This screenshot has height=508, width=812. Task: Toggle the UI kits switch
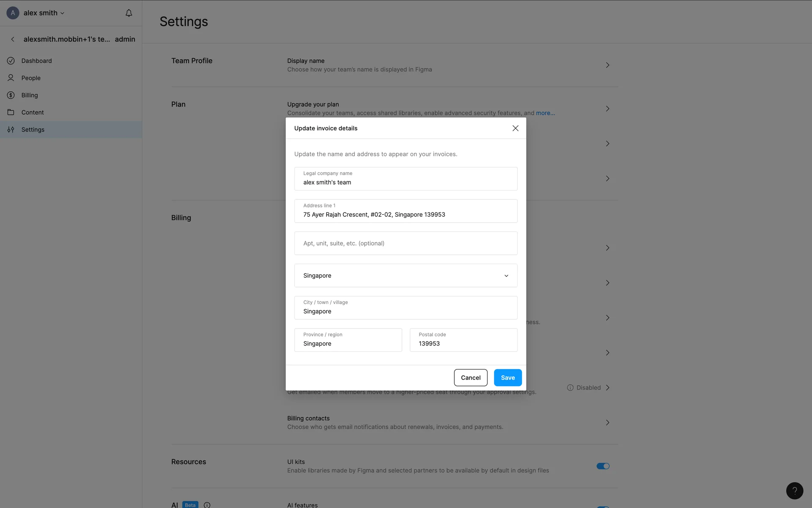tap(603, 466)
